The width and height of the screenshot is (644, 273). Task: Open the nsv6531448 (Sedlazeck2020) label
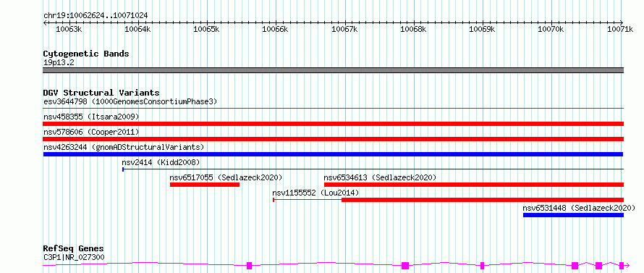[x=579, y=208]
